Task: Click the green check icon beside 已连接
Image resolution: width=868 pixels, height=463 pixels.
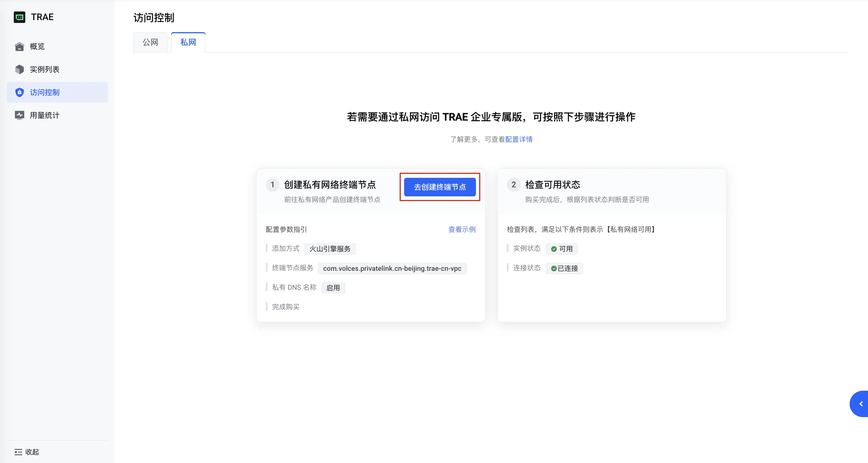Action: [x=554, y=269]
